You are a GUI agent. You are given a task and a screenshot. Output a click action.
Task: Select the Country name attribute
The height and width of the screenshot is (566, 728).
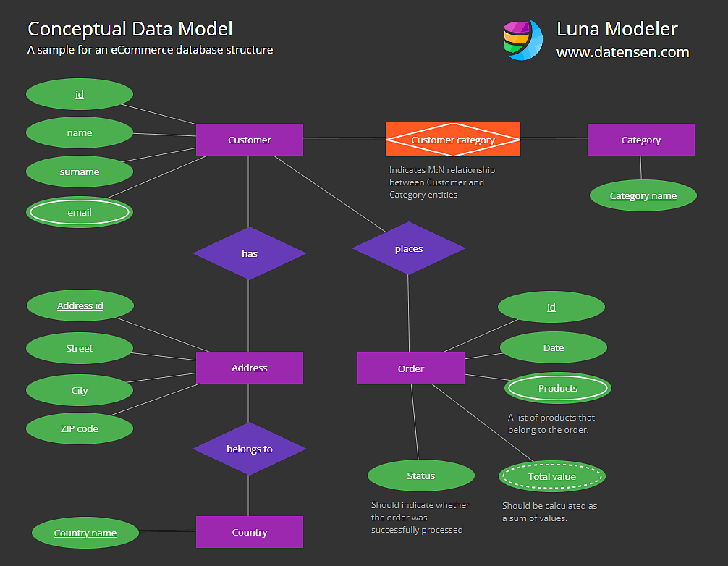click(x=85, y=533)
